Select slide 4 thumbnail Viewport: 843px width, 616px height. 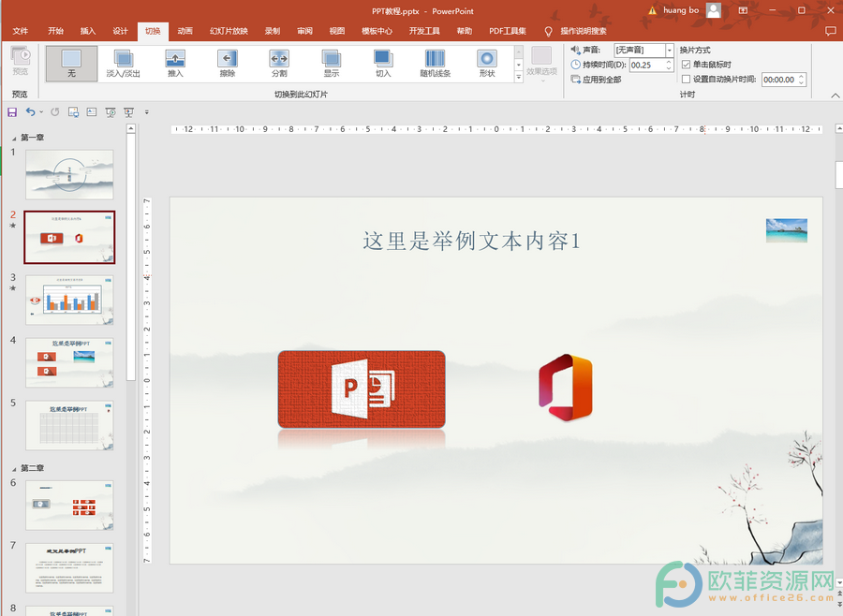[69, 363]
